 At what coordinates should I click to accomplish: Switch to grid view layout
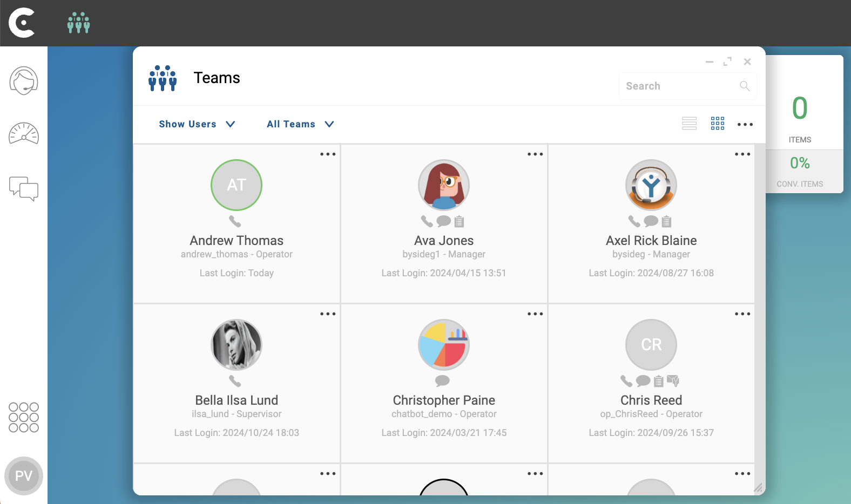tap(718, 124)
